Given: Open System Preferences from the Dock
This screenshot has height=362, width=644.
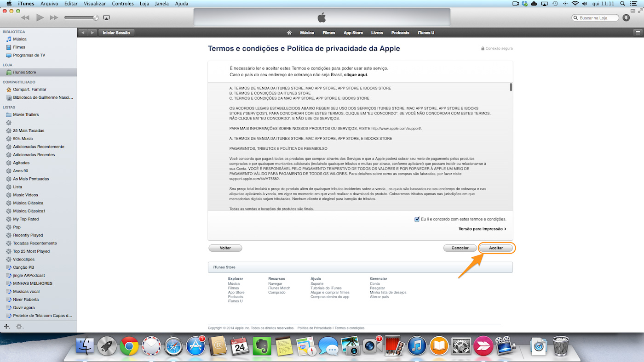Looking at the screenshot, I should tap(461, 346).
